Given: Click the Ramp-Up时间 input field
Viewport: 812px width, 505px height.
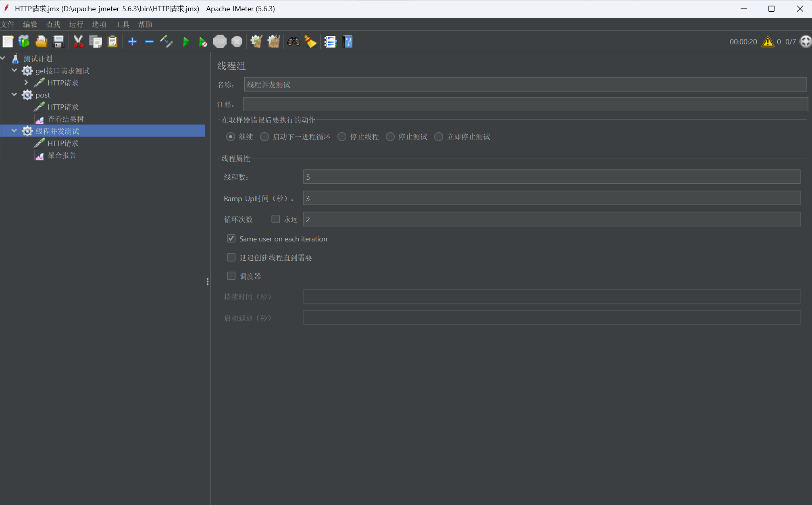Looking at the screenshot, I should tap(551, 198).
